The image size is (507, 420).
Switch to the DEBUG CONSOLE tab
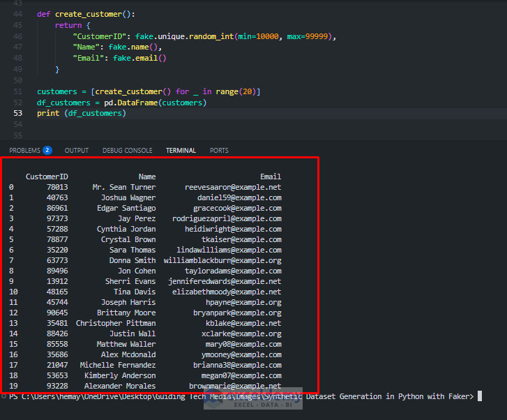[128, 151]
